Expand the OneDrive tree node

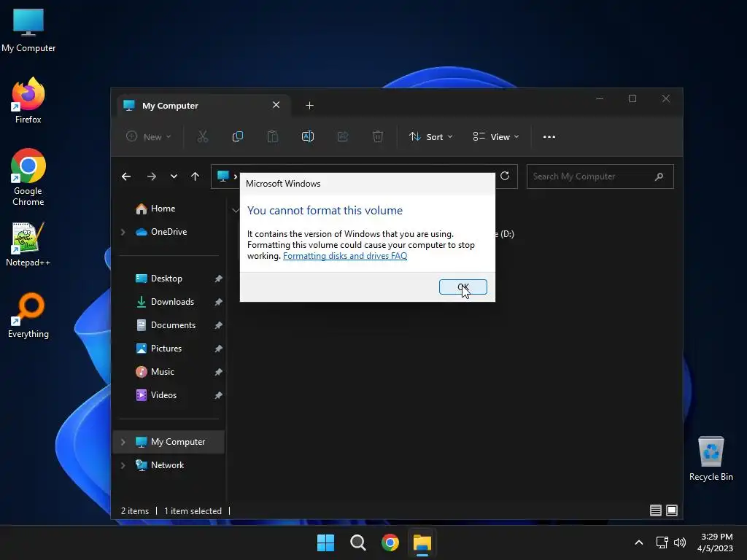coord(123,232)
